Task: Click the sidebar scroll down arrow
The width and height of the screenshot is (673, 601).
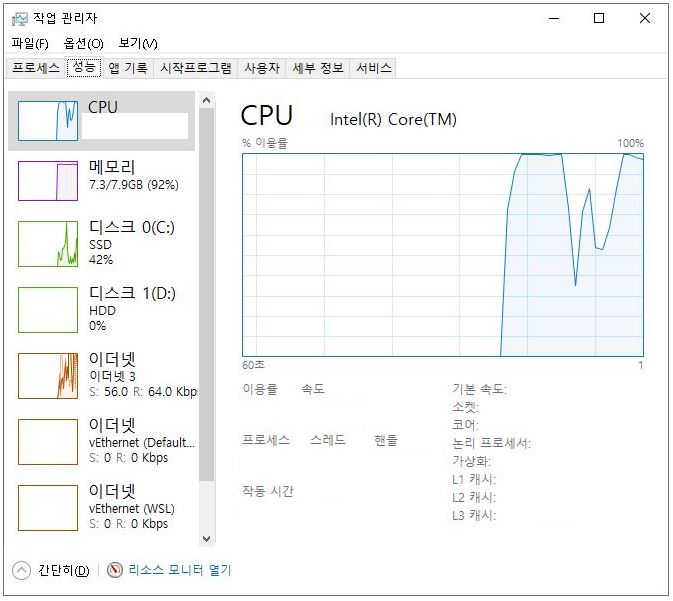Action: pos(206,538)
